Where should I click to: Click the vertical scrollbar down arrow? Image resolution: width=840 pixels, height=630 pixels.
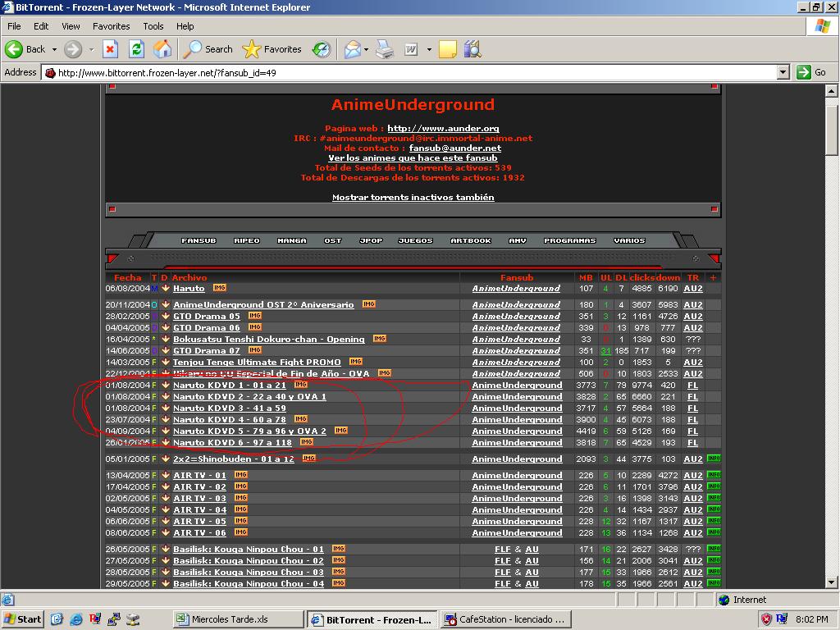click(832, 582)
